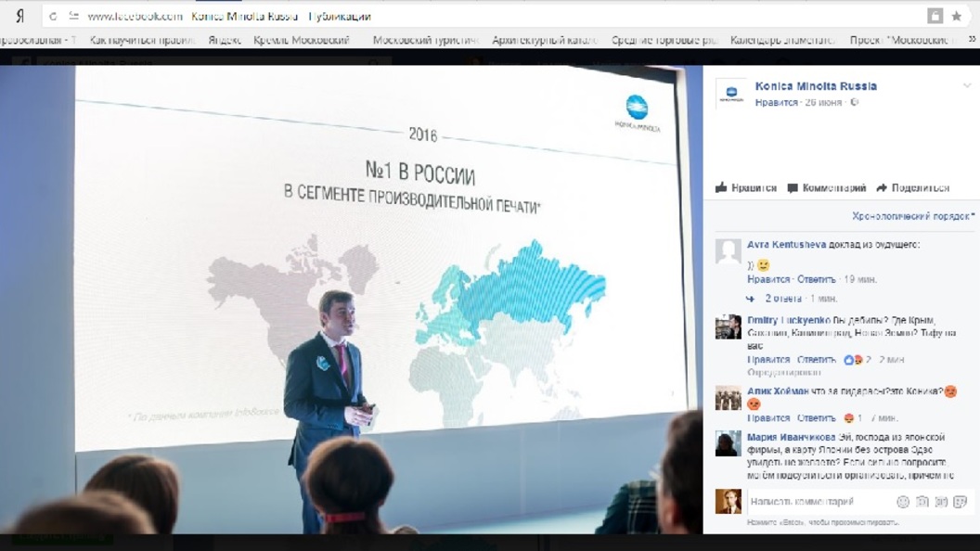Open the Московский туристический bookmark
This screenshot has height=551, width=980.
pos(425,40)
